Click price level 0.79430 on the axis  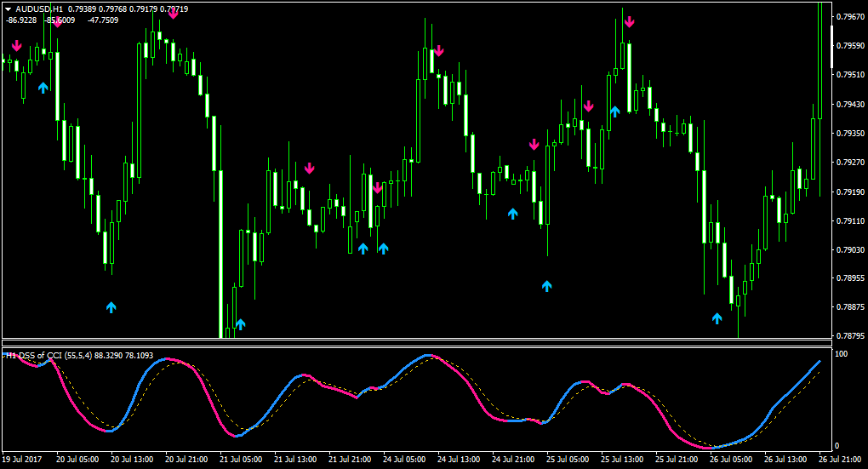850,105
